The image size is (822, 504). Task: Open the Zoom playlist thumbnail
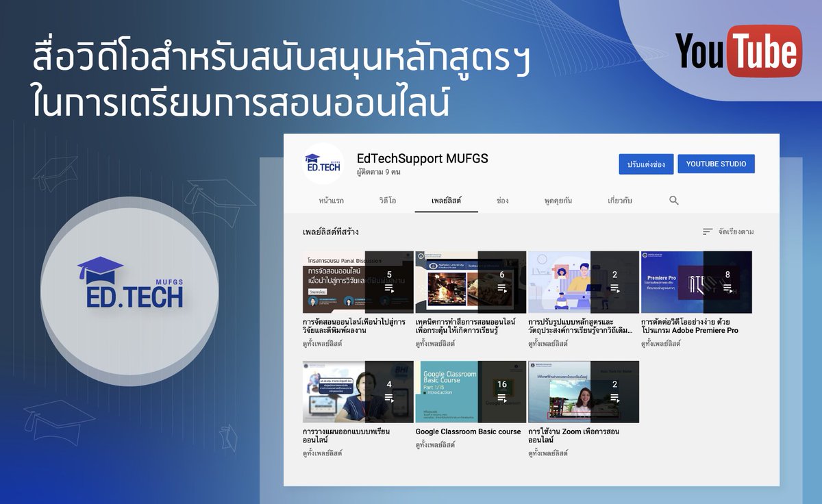click(x=584, y=392)
